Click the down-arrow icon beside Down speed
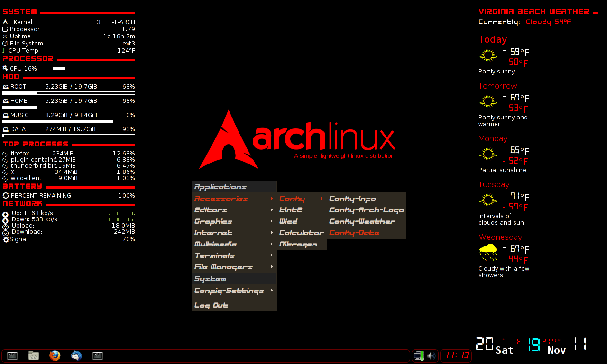Viewport: 607px width, 364px height. (x=5, y=220)
